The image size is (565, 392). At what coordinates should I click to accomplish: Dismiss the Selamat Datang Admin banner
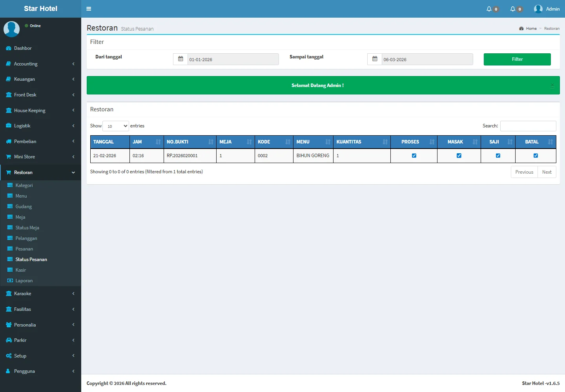(x=552, y=85)
